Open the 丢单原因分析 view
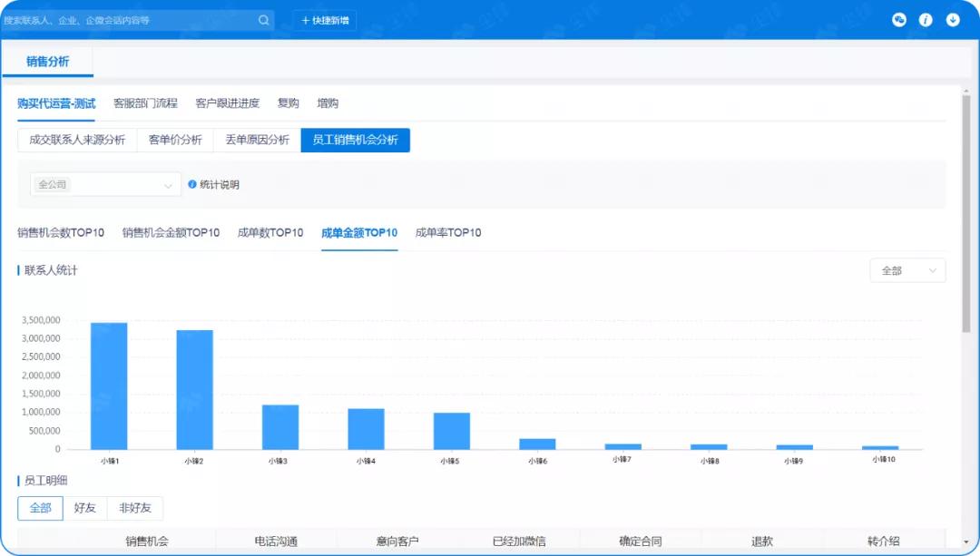 pyautogui.click(x=257, y=141)
